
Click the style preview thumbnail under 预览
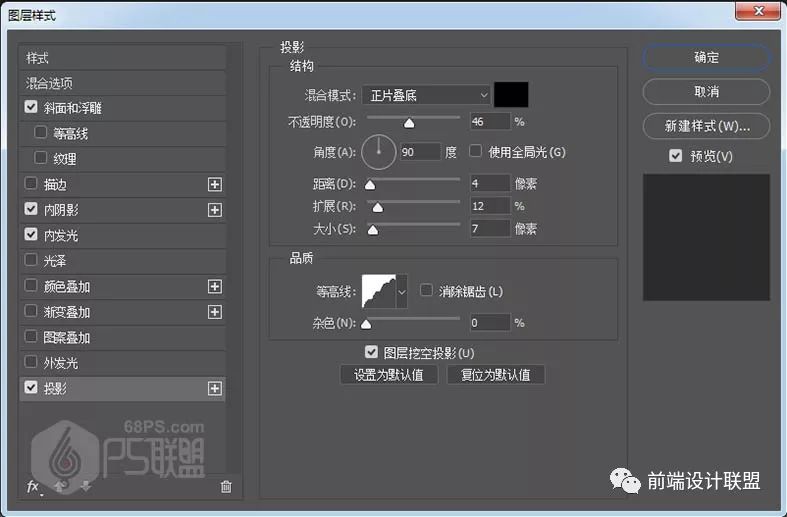pos(706,237)
